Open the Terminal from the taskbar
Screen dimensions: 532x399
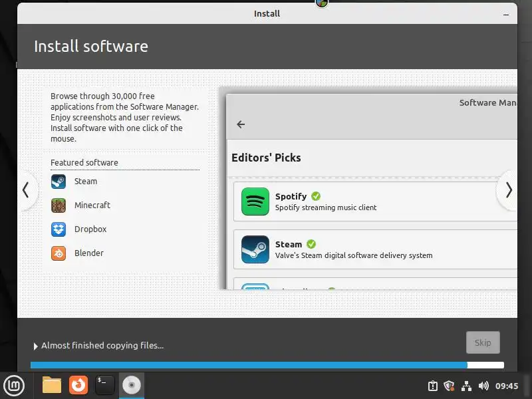point(104,385)
